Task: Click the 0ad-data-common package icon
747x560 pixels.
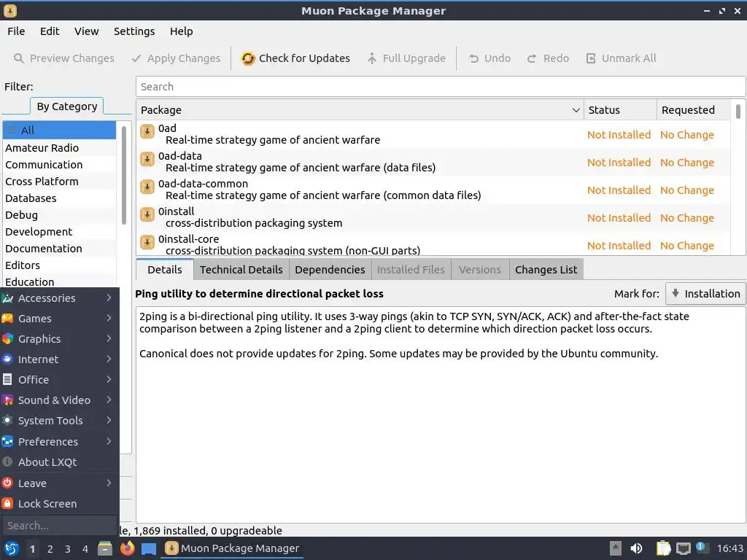Action: [x=147, y=187]
